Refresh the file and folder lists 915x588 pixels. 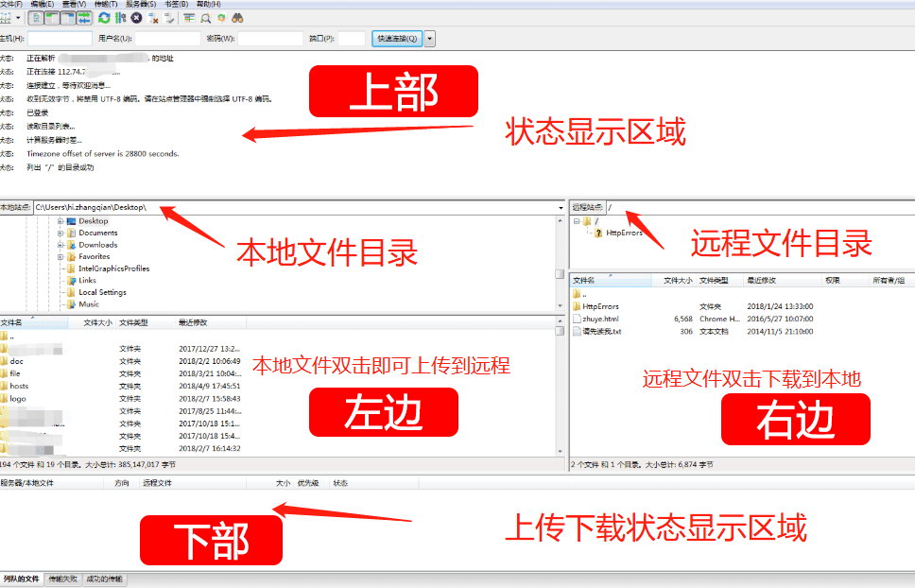click(105, 18)
